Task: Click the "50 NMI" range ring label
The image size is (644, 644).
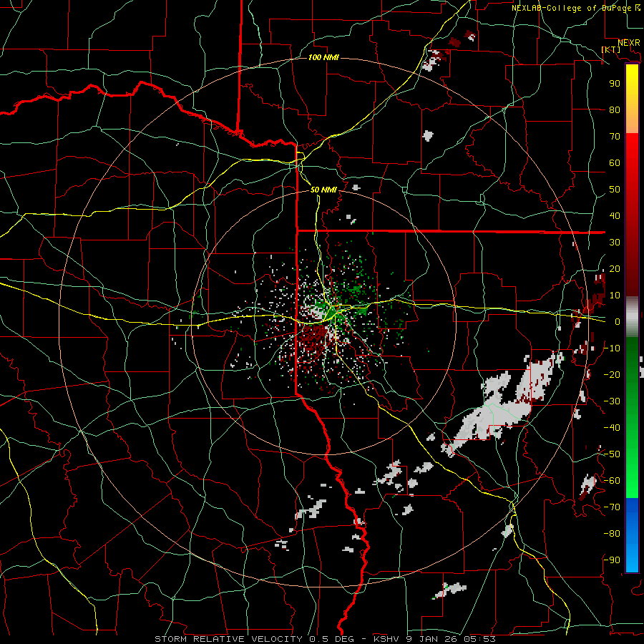Action: coord(323,190)
